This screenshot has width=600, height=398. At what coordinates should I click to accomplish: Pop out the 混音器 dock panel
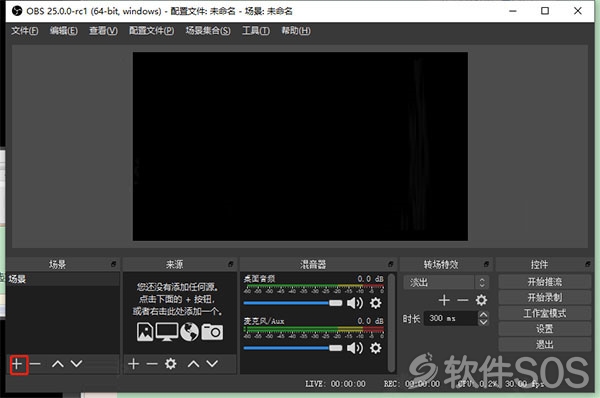391,264
